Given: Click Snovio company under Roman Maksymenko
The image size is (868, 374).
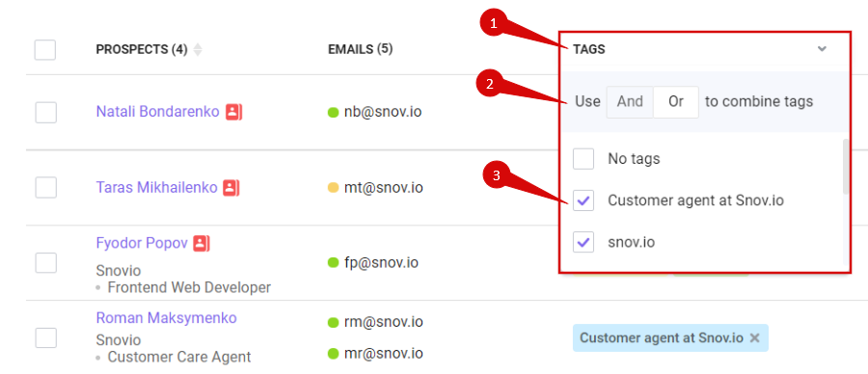Looking at the screenshot, I should click(x=119, y=339).
